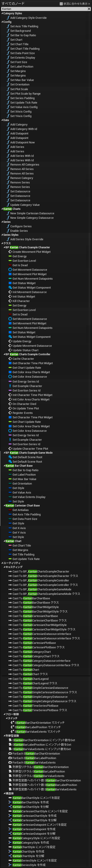Select ForEach EKantanBarLabelPosition macro node
Screen dimensions: 92x868
34,758
